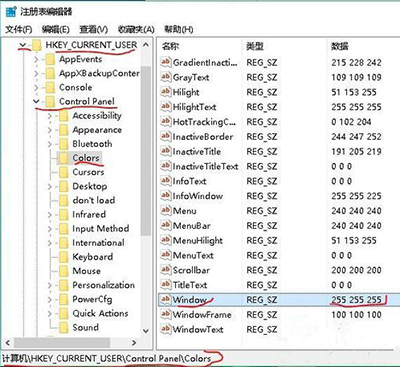Click the Keyboard folder icon

click(x=63, y=257)
